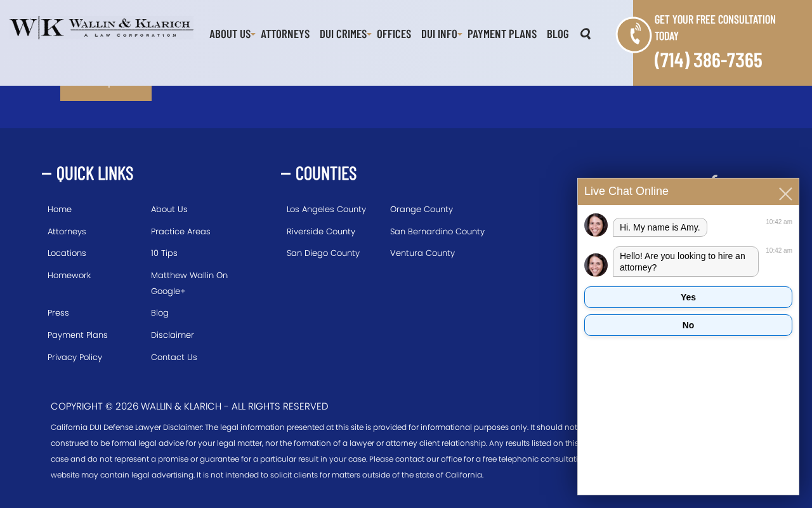The height and width of the screenshot is (508, 812).
Task: Expand the About Us dropdown arrow
Action: point(253,34)
